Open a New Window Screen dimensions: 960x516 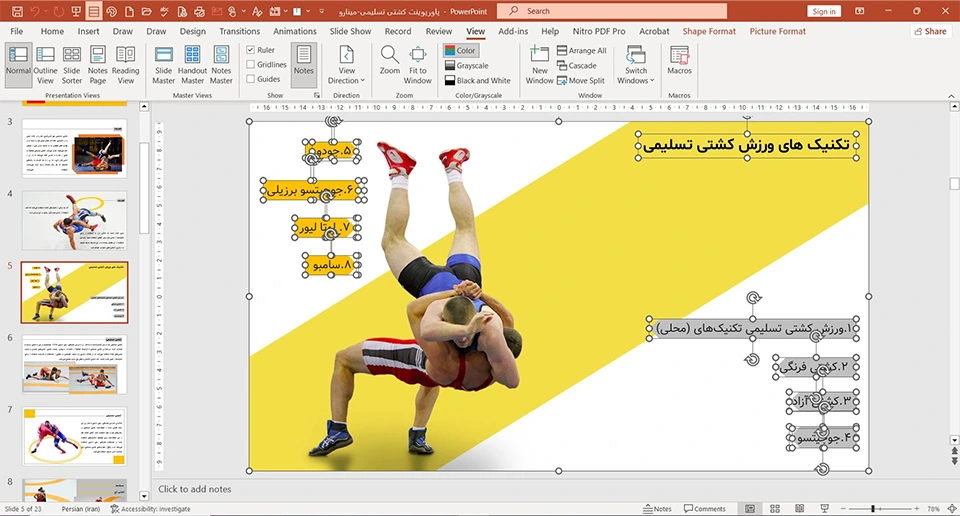(x=539, y=65)
